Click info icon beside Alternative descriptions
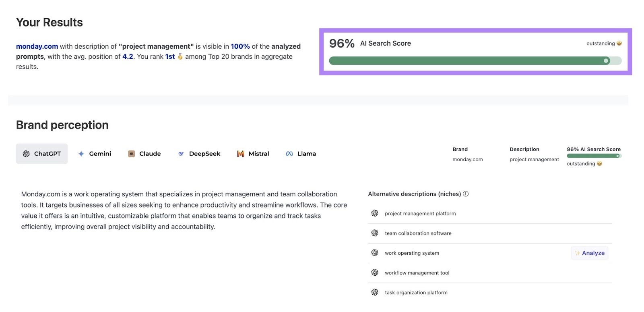Screen dimensions: 644x312 tap(466, 194)
